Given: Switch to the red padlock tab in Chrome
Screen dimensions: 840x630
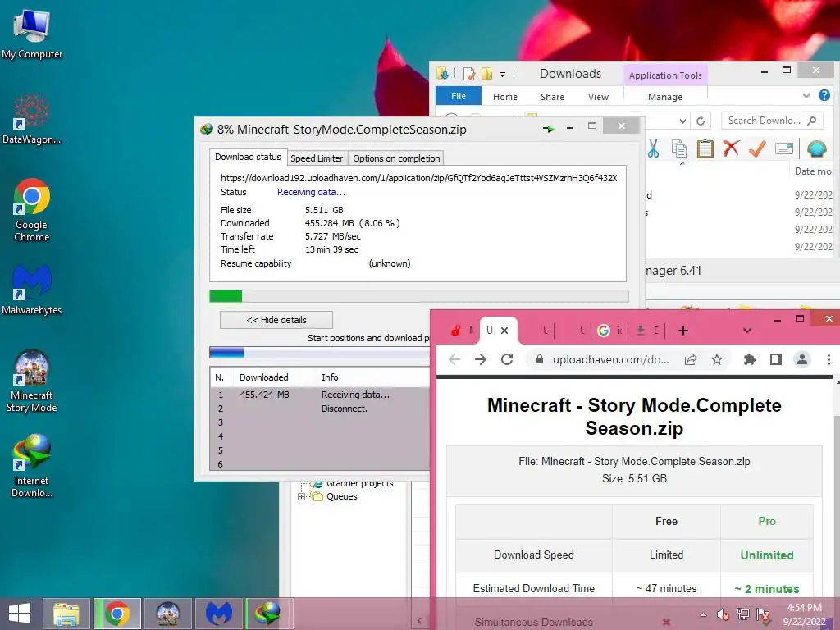Looking at the screenshot, I should point(462,331).
